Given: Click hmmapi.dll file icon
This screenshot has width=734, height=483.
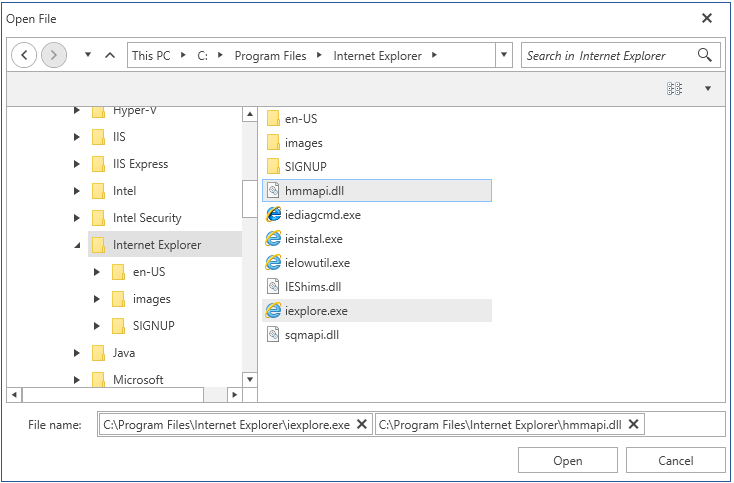Looking at the screenshot, I should click(x=273, y=190).
